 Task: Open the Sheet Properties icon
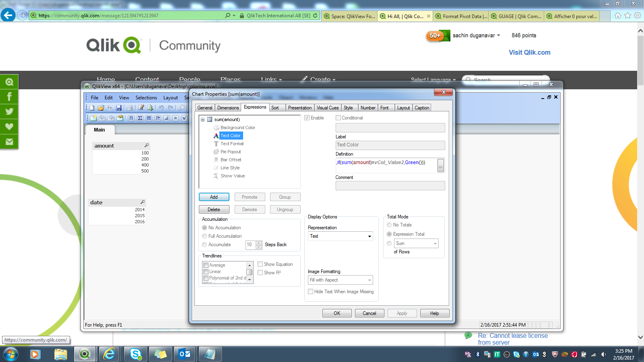120,118
